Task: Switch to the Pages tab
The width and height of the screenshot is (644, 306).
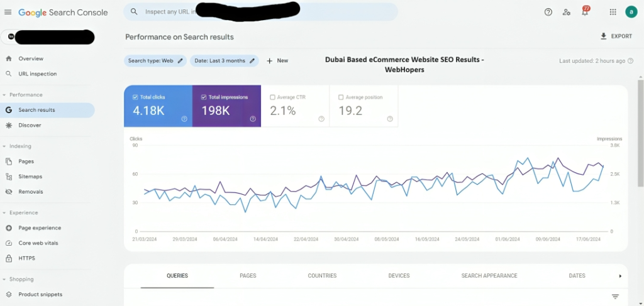Action: point(248,276)
